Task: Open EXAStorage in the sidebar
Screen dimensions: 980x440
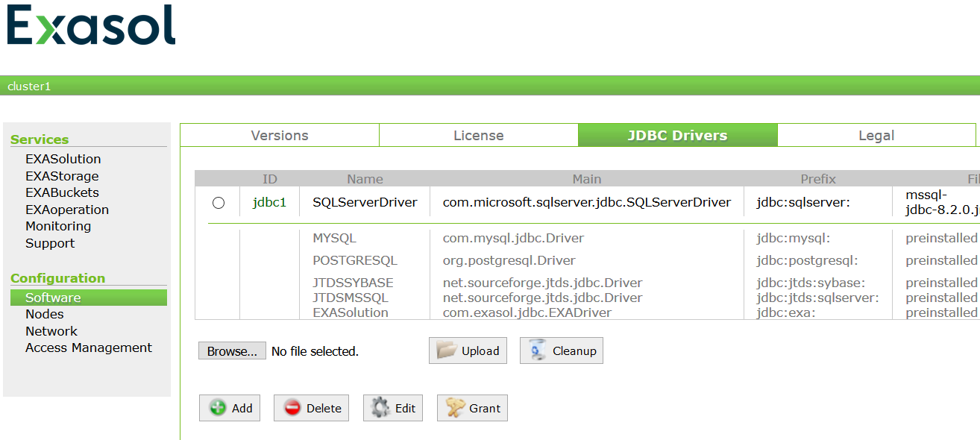Action: tap(62, 176)
